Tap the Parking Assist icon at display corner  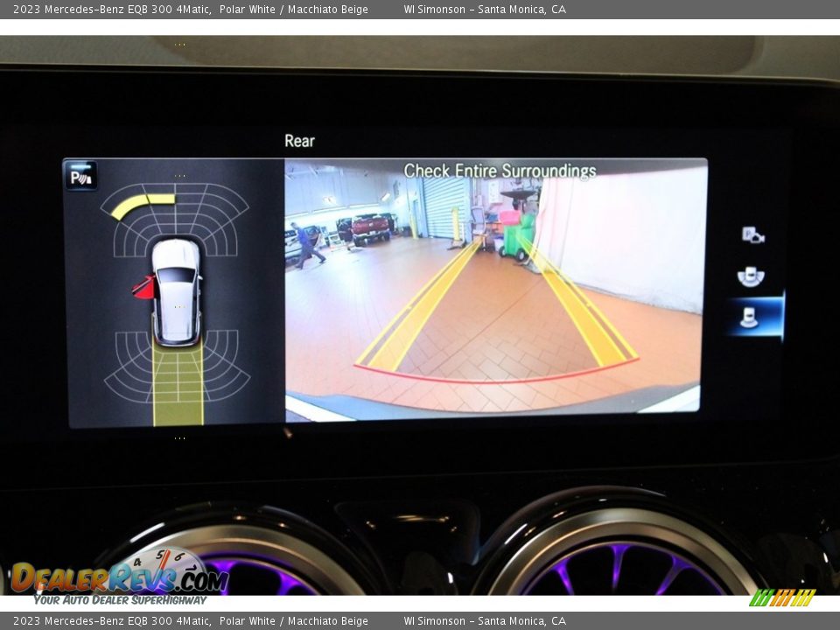pyautogui.click(x=80, y=176)
